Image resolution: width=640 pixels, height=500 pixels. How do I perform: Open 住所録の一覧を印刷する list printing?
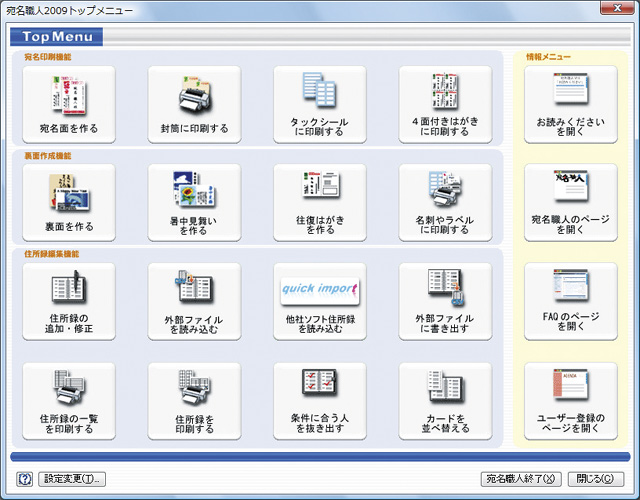pos(69,401)
